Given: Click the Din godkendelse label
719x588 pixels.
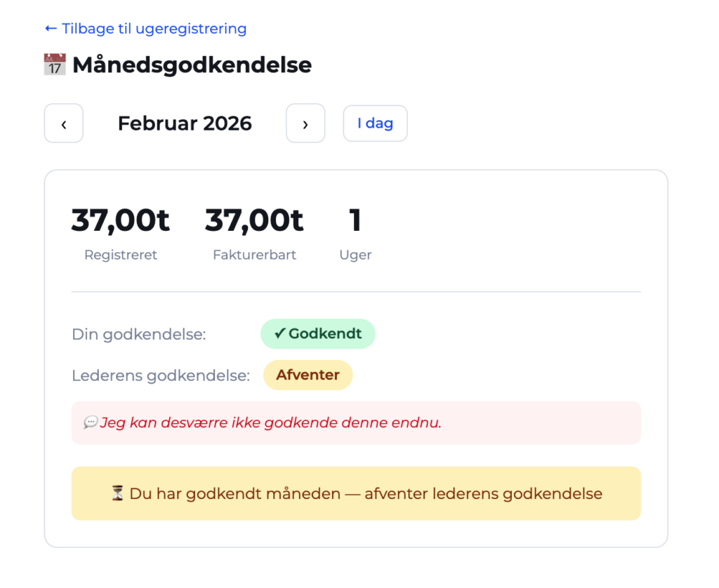Looking at the screenshot, I should 139,335.
